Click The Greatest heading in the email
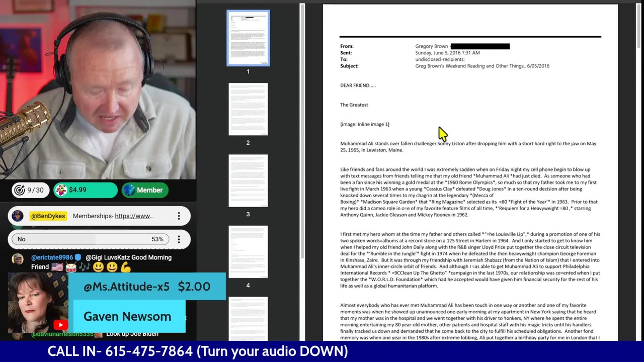The image size is (644, 362). pyautogui.click(x=354, y=105)
